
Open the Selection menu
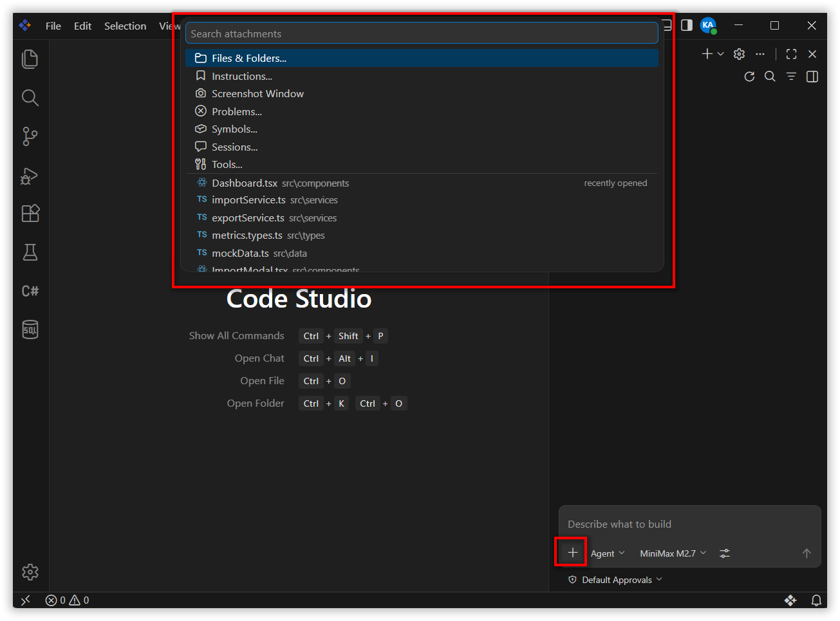coord(126,26)
